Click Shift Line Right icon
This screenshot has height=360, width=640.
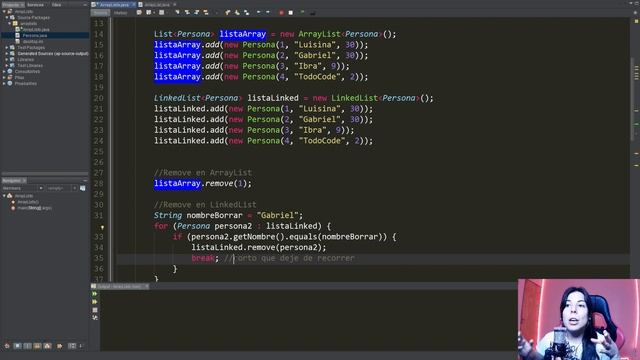(x=268, y=13)
